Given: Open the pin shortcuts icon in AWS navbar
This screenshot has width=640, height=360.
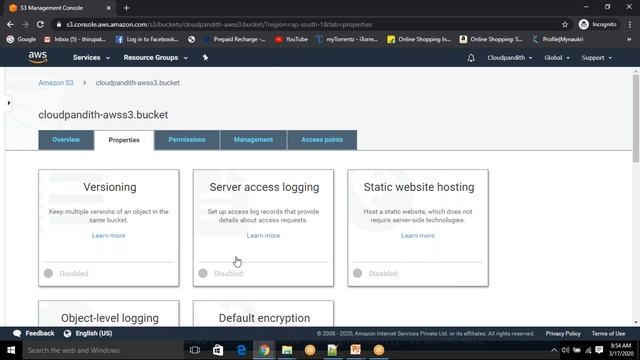Looking at the screenshot, I should tap(205, 58).
